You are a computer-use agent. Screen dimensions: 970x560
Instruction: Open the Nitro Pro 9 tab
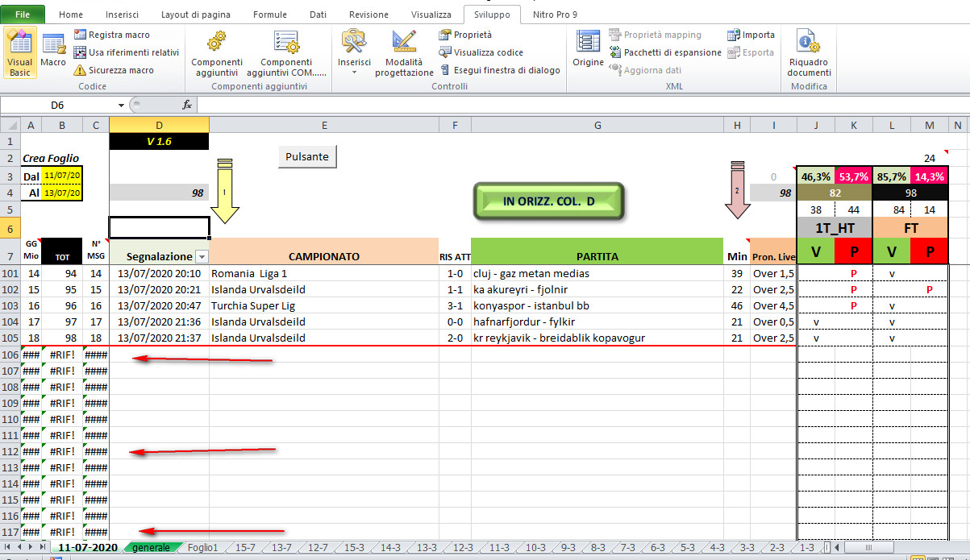(x=555, y=15)
